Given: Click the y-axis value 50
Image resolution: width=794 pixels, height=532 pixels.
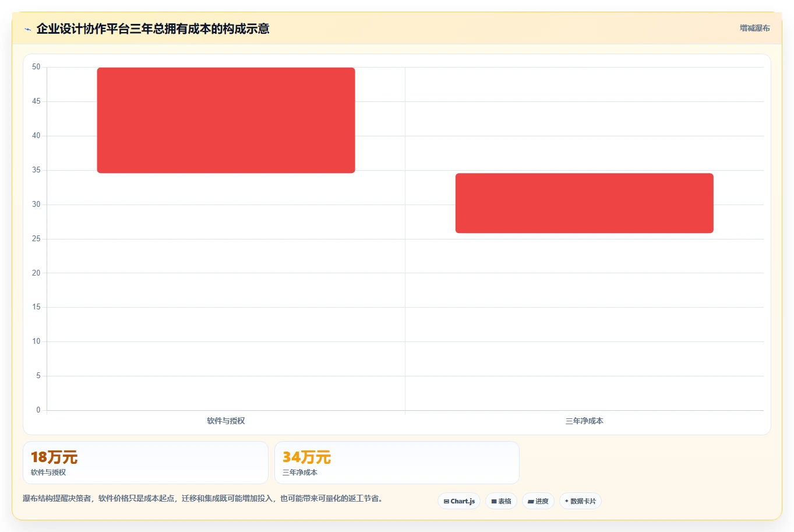Looking at the screenshot, I should pyautogui.click(x=36, y=67).
